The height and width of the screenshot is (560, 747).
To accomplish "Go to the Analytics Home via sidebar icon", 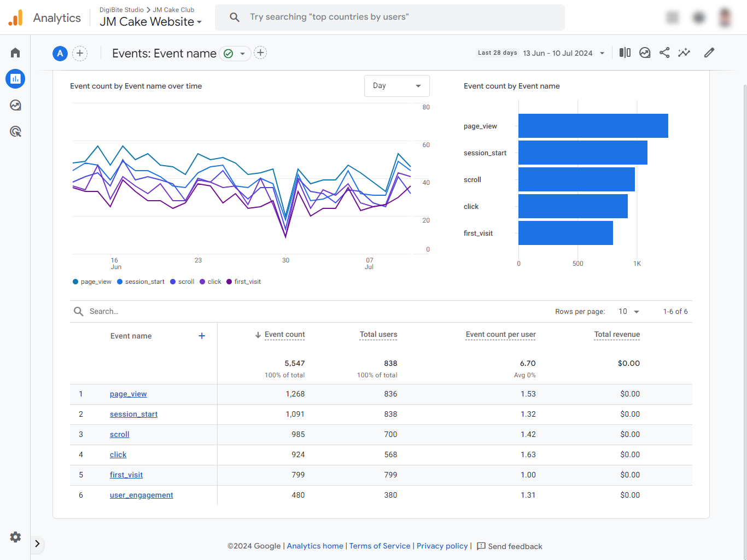I will 15,52.
